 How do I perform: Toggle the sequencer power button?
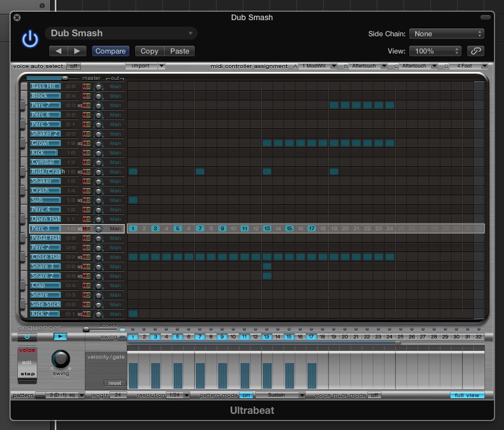coord(27,337)
